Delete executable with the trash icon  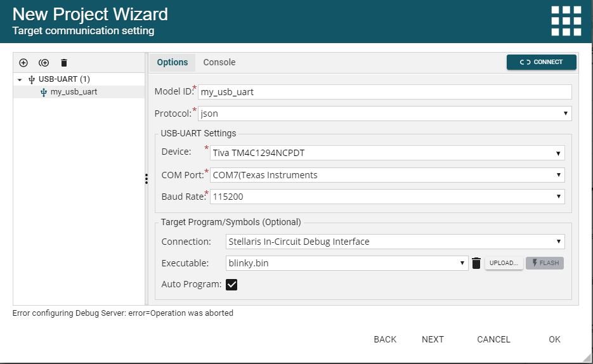pyautogui.click(x=476, y=263)
